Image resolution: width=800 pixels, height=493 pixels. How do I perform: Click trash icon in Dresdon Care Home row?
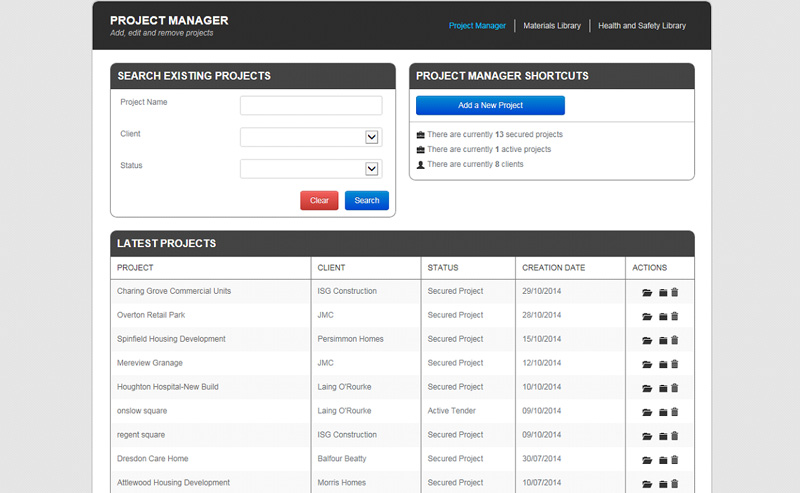click(x=674, y=460)
